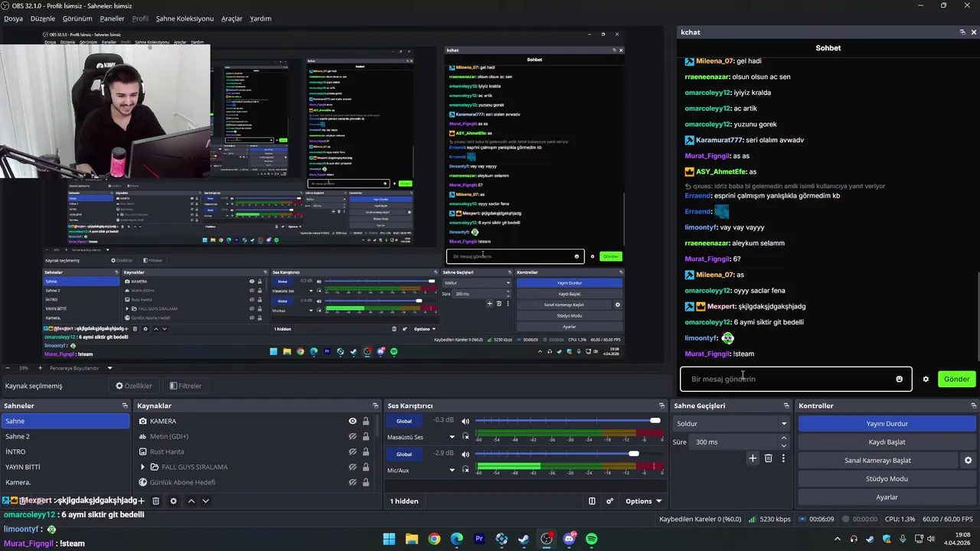Select the YAYIN BİTTİ scene

[x=66, y=467]
